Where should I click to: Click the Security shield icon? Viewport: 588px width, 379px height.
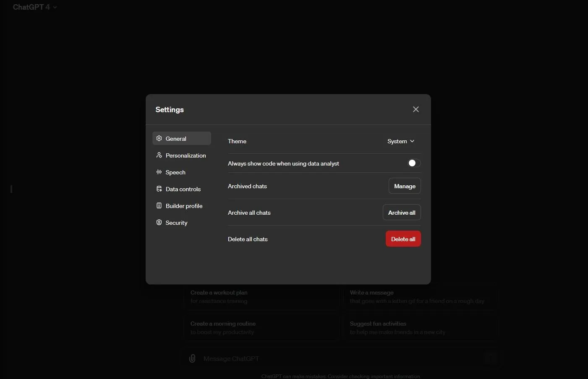159,222
